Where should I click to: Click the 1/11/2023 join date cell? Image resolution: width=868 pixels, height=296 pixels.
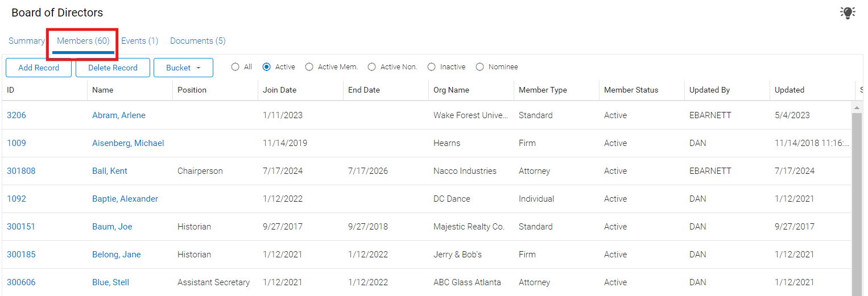click(283, 115)
